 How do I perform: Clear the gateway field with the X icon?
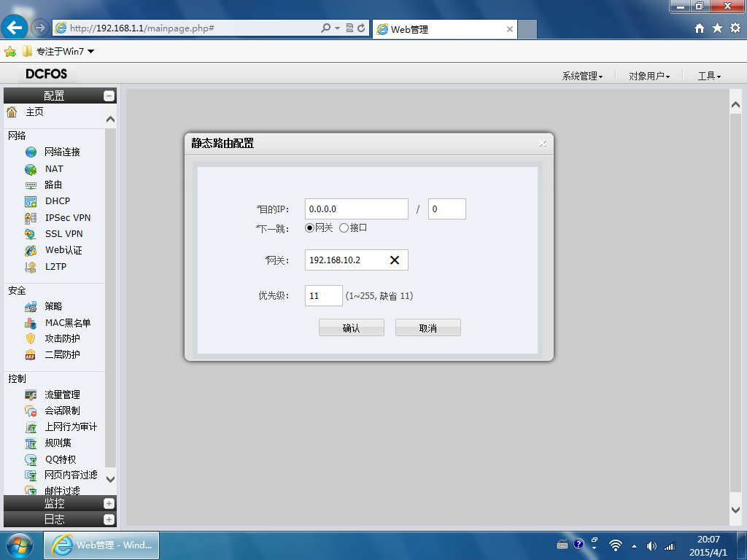395,260
